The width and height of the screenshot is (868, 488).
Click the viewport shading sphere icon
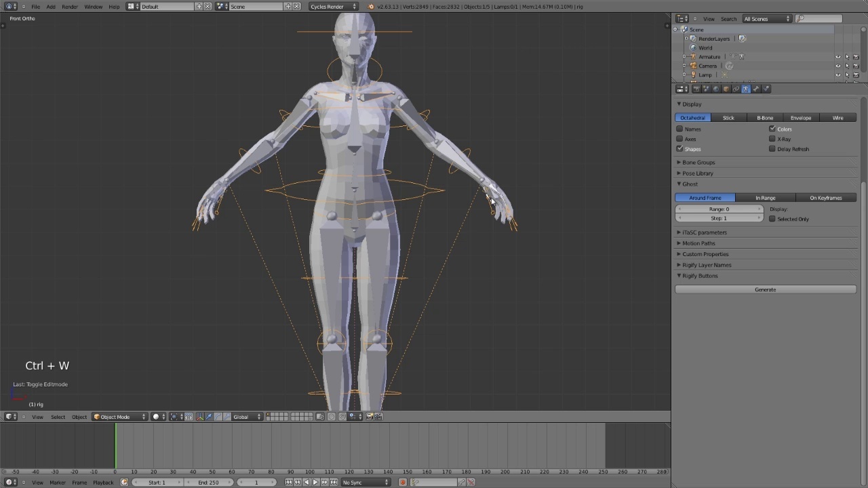(x=155, y=416)
